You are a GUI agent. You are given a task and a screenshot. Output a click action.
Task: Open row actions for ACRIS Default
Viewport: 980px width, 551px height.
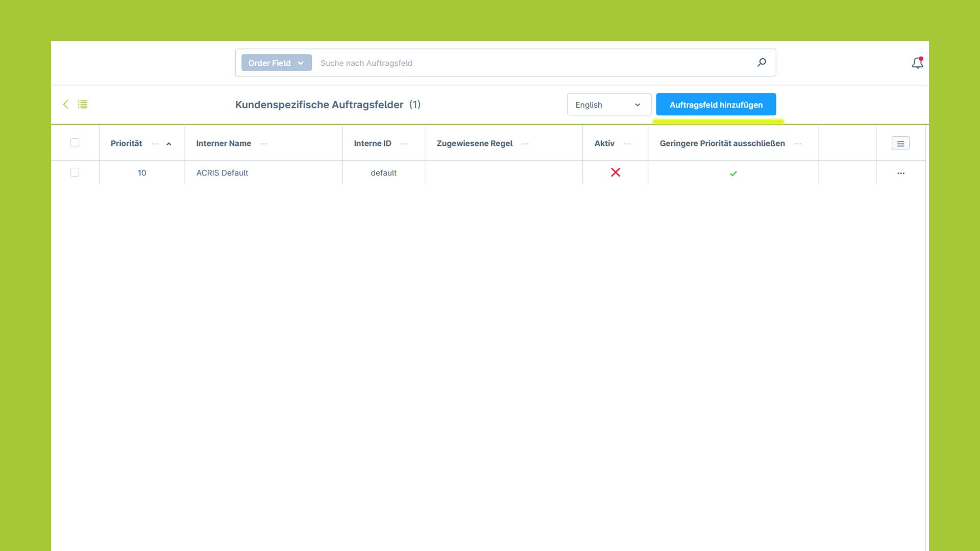(901, 173)
